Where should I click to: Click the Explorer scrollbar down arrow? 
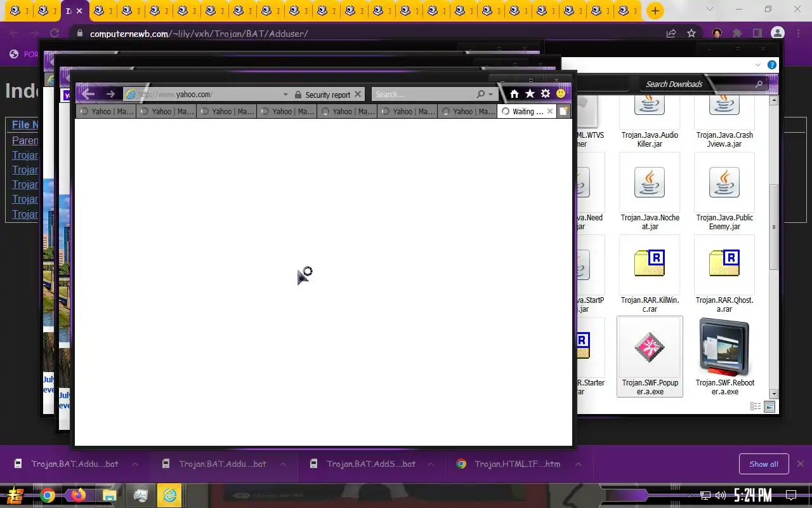773,394
